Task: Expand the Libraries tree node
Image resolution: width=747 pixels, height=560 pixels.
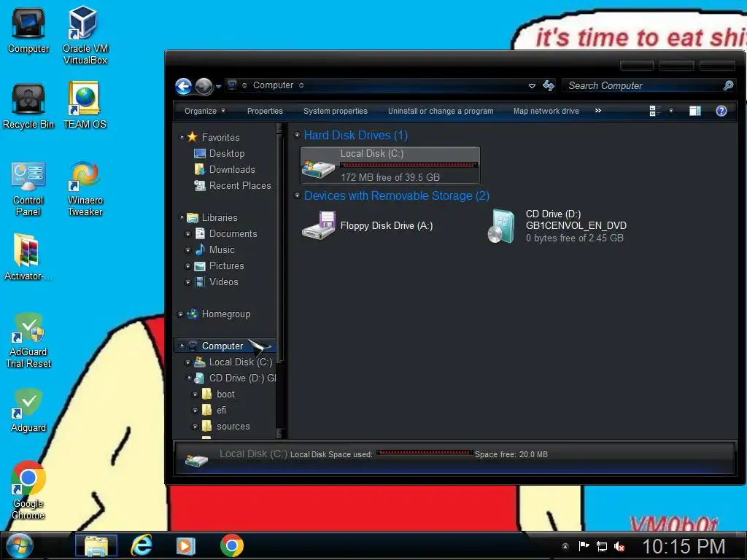Action: click(182, 217)
